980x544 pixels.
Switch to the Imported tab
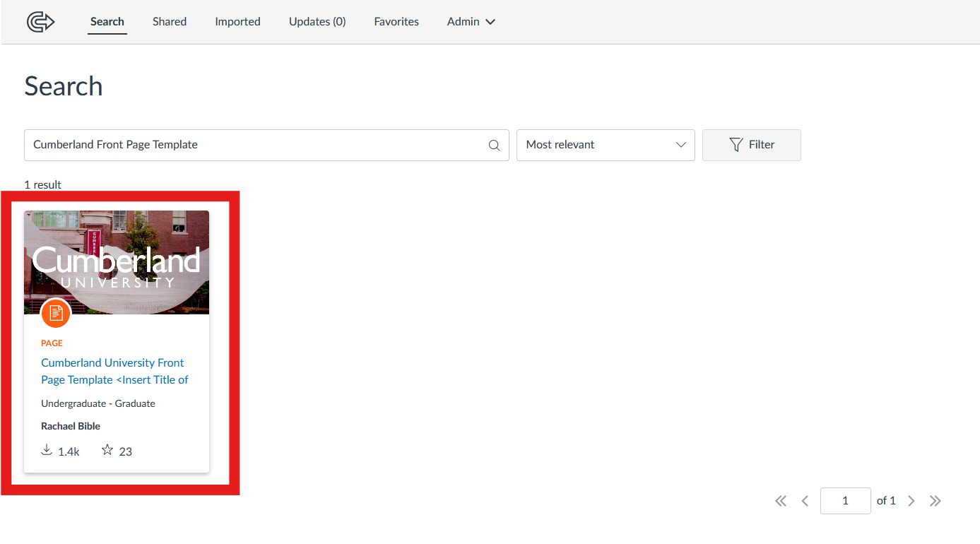(x=237, y=22)
